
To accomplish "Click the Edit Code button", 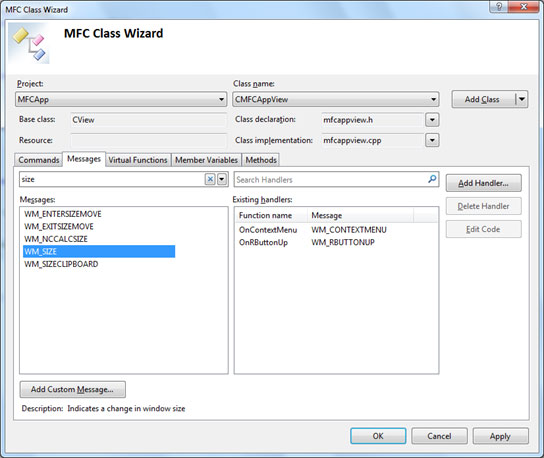I will (x=483, y=229).
